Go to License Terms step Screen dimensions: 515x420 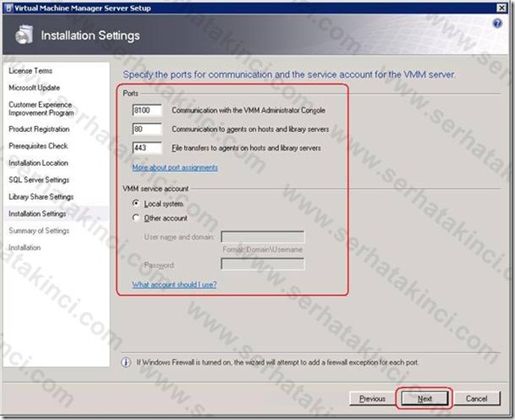click(30, 71)
